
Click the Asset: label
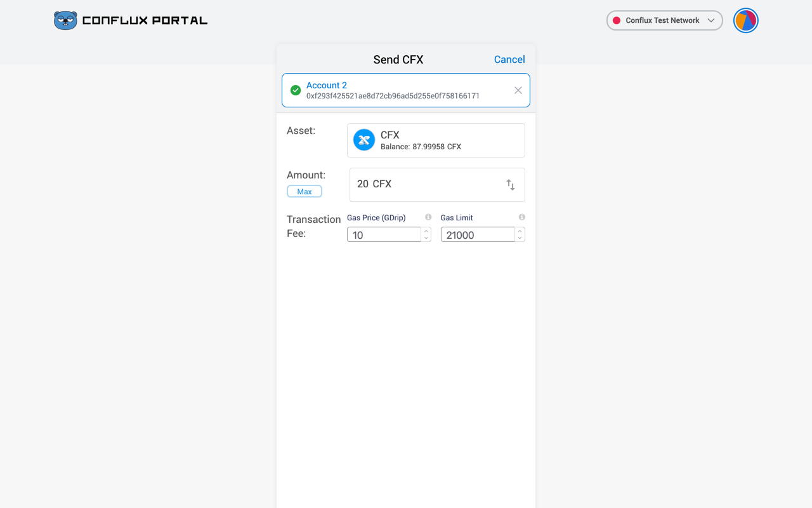[x=301, y=131]
